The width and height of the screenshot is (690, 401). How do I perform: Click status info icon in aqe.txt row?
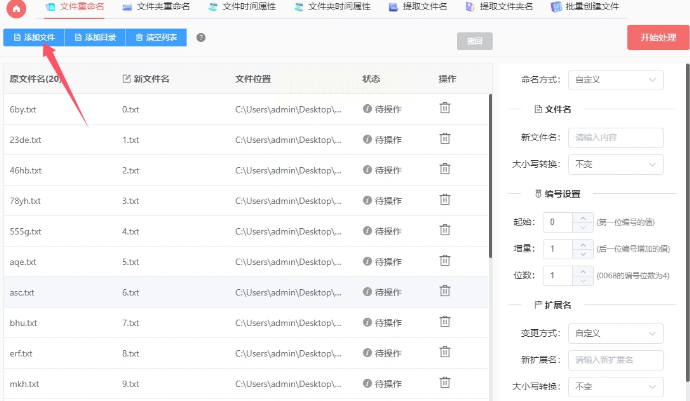point(367,261)
